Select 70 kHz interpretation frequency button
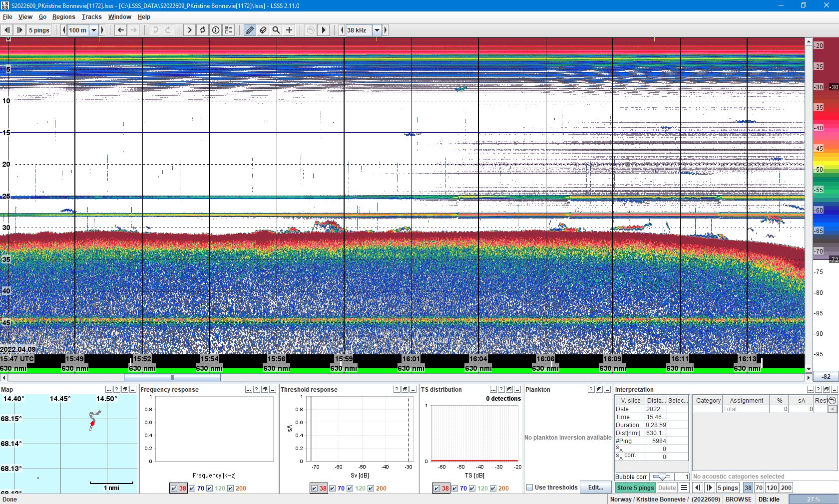Image resolution: width=839 pixels, height=504 pixels. tap(759, 488)
